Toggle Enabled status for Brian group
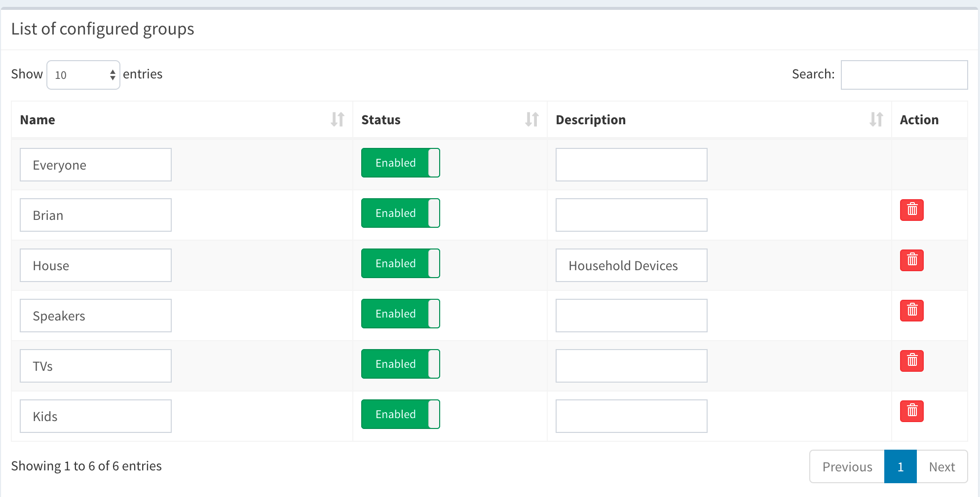The width and height of the screenshot is (980, 497). (400, 213)
